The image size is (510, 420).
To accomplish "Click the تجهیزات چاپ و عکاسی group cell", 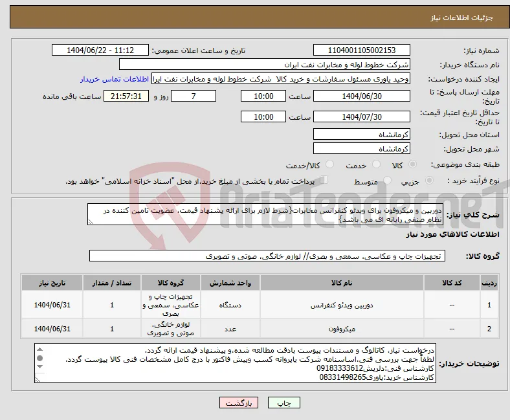I will pos(171,305).
